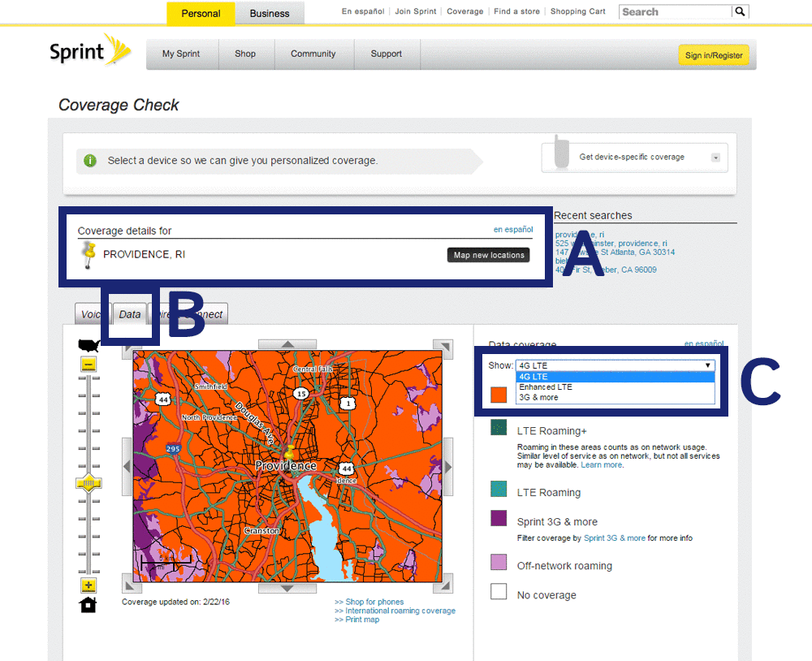Open the Community menu
The image size is (812, 661).
313,54
